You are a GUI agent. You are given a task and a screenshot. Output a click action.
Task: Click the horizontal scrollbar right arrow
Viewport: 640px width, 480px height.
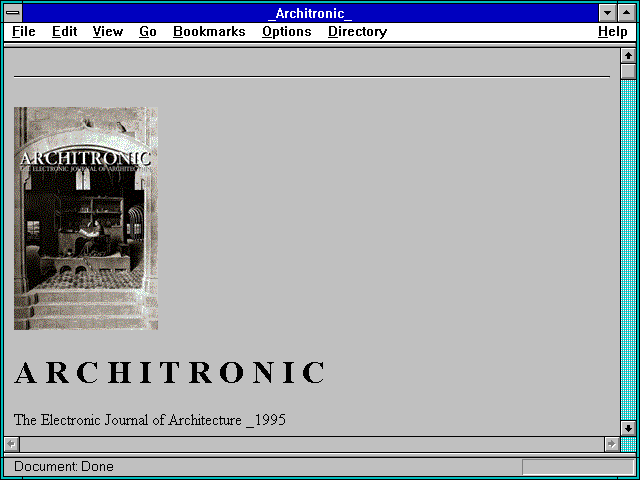612,444
